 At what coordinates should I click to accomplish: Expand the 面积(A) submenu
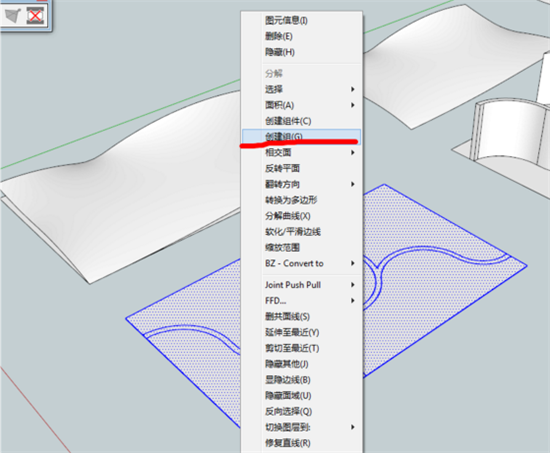pyautogui.click(x=301, y=105)
